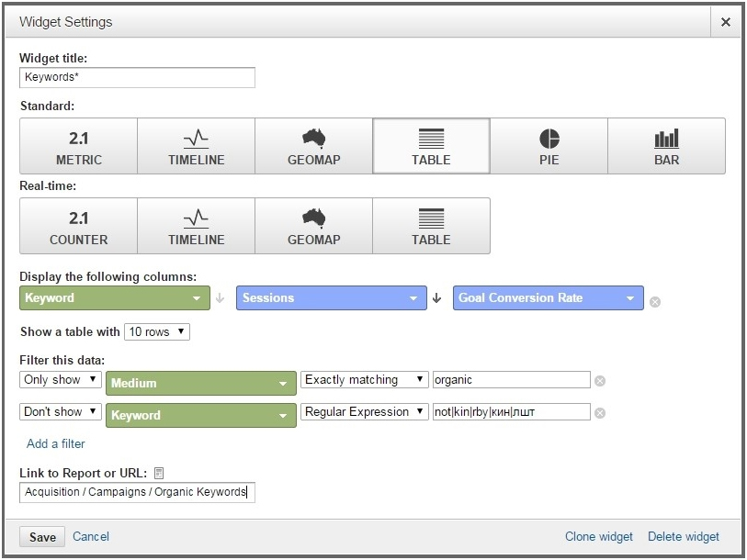Open the Keyword column dimension dropdown
The width and height of the screenshot is (747, 560).
click(x=115, y=298)
